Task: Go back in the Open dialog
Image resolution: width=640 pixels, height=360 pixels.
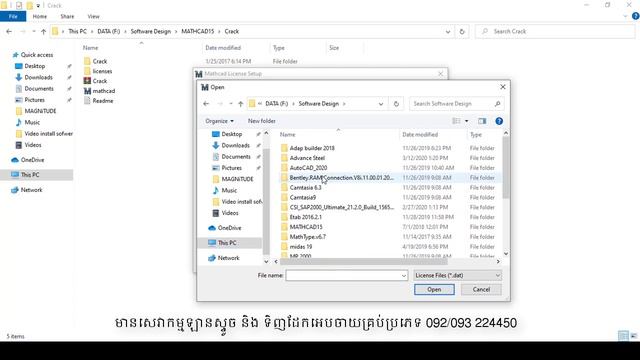Action: point(206,104)
